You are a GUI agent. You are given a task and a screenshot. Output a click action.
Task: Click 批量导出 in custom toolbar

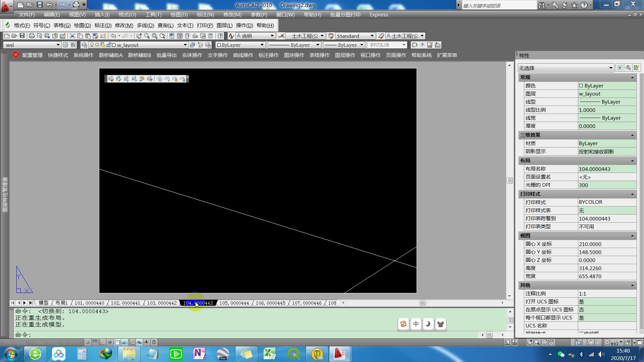(166, 55)
